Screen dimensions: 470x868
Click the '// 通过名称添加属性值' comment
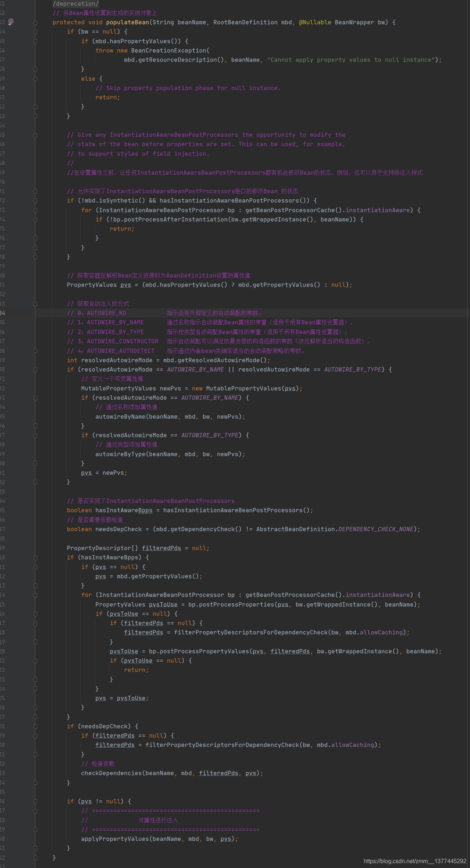coord(126,407)
